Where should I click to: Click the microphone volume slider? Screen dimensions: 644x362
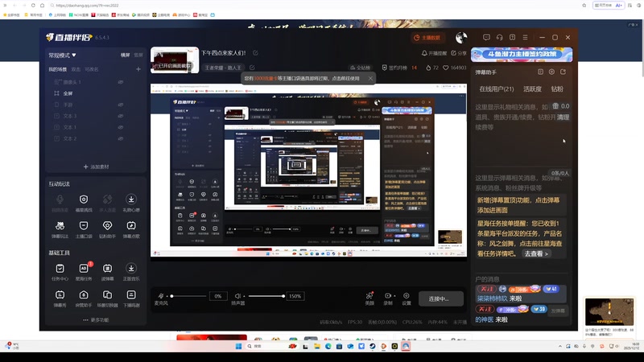[188, 296]
